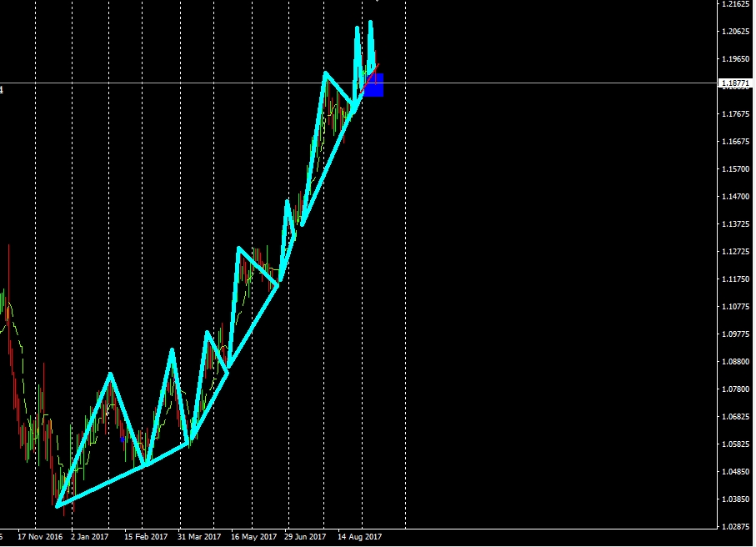Click the 29 Jun 2017 date label

pyautogui.click(x=305, y=536)
